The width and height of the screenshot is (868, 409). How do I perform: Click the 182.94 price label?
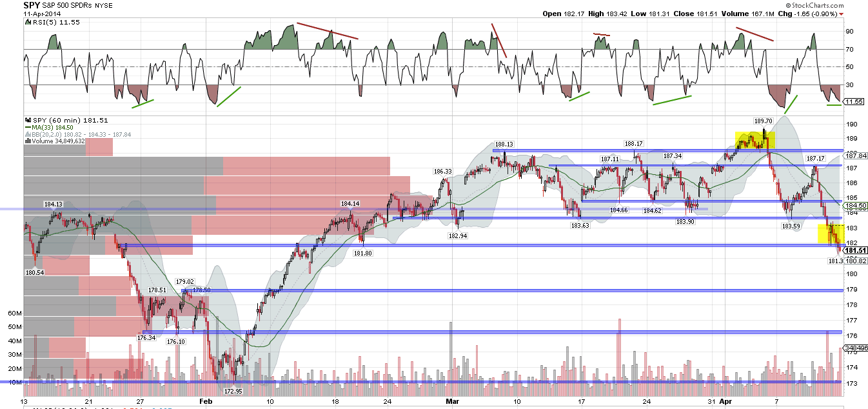tap(459, 237)
